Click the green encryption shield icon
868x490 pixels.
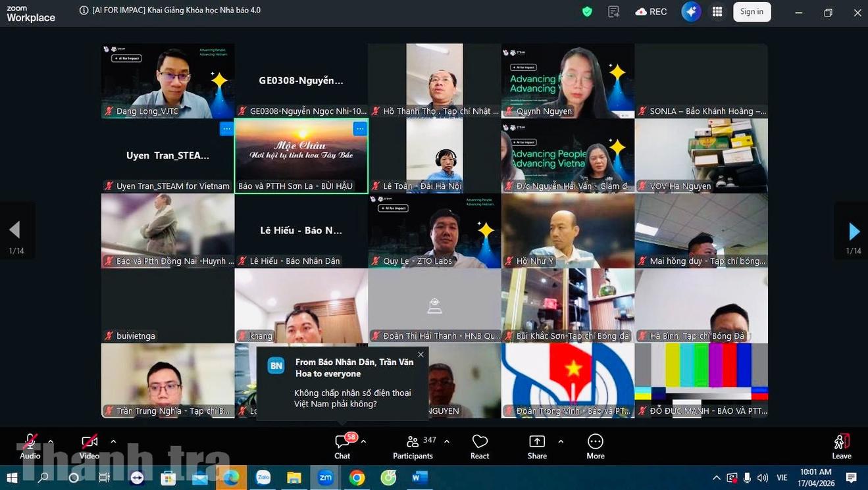point(587,12)
